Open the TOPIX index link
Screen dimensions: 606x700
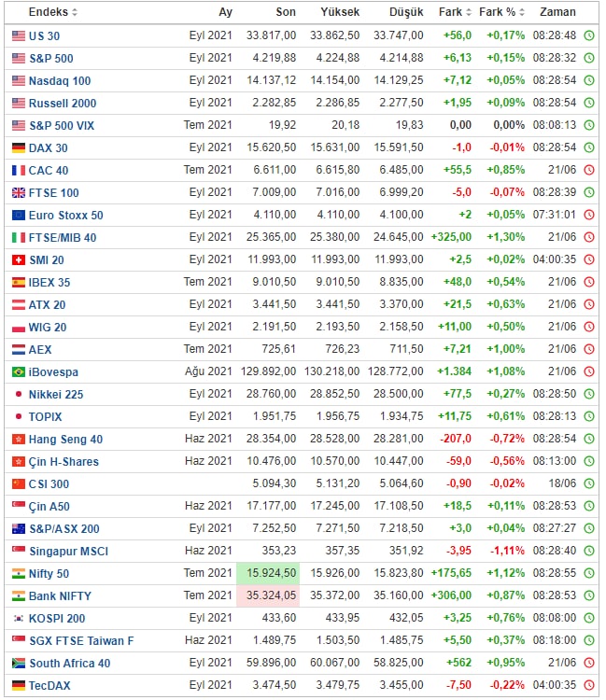point(45,416)
